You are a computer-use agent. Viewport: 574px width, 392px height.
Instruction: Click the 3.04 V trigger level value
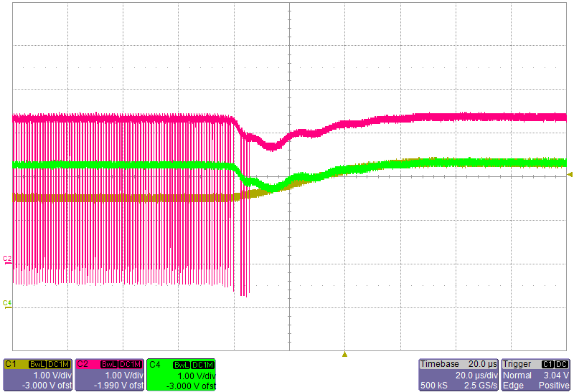pyautogui.click(x=556, y=376)
